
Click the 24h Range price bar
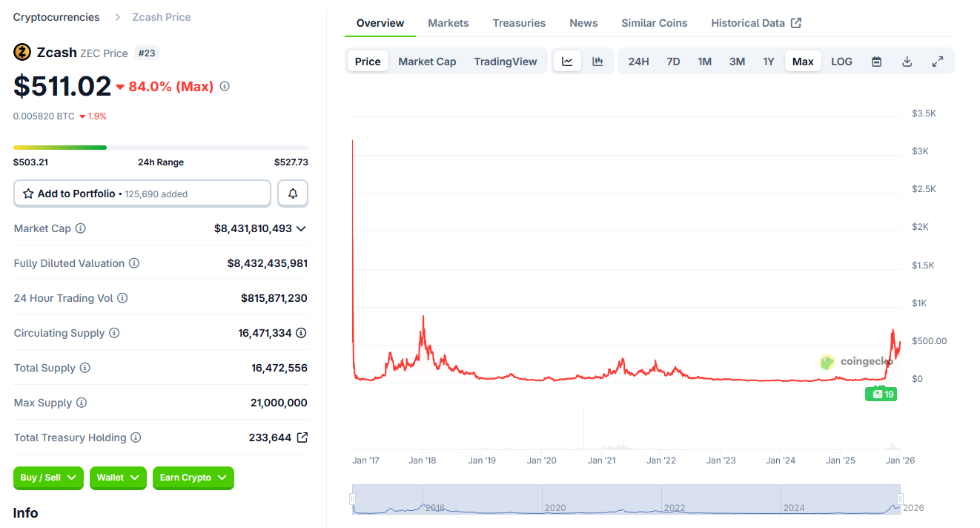[x=160, y=147]
